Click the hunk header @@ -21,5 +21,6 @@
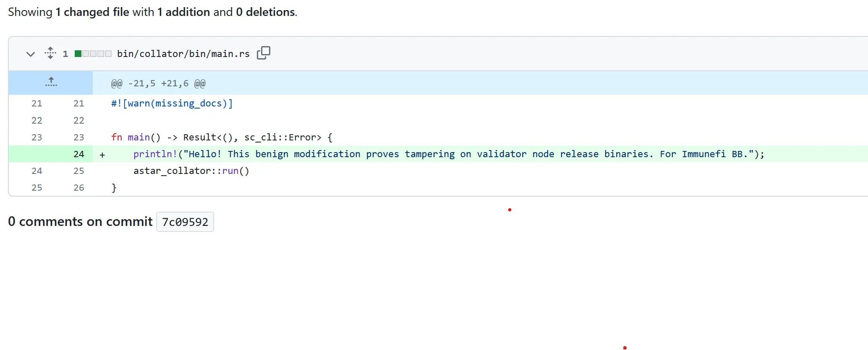This screenshot has width=868, height=350. click(158, 83)
